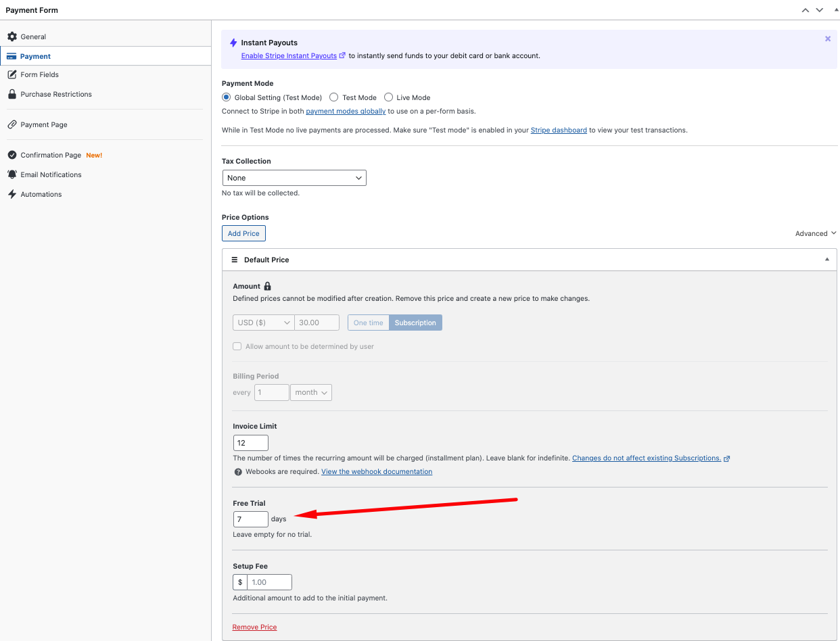840x641 pixels.
Task: Switch to the Payment tab
Action: (35, 56)
